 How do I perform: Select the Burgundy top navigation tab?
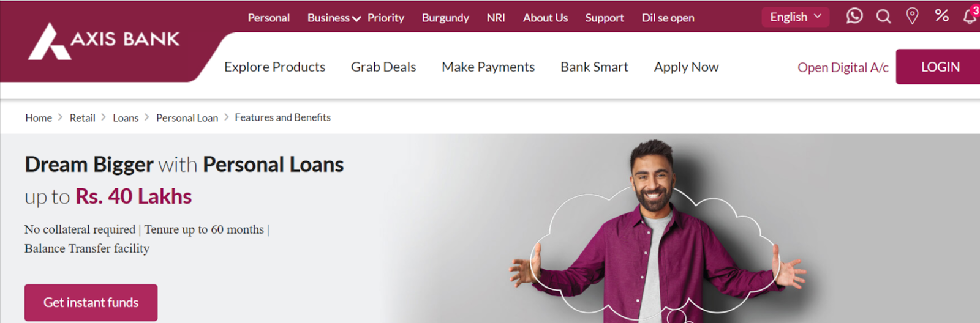(x=445, y=18)
